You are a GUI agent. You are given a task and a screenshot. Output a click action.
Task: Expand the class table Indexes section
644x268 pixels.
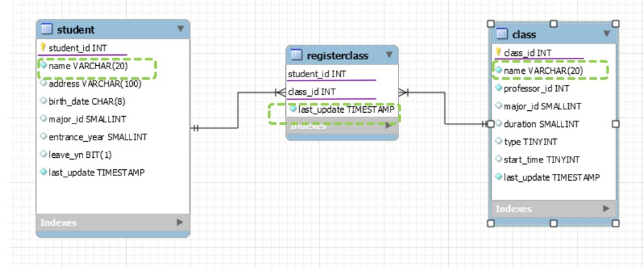pos(606,208)
